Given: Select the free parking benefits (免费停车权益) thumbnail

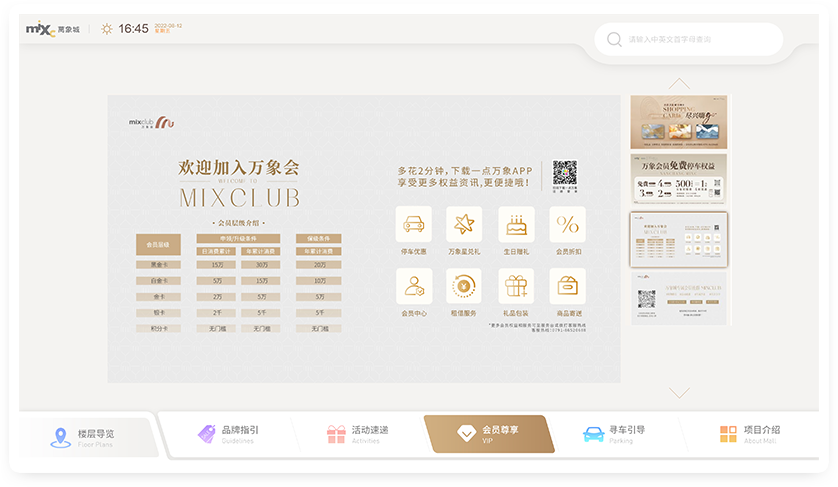Looking at the screenshot, I should (679, 178).
